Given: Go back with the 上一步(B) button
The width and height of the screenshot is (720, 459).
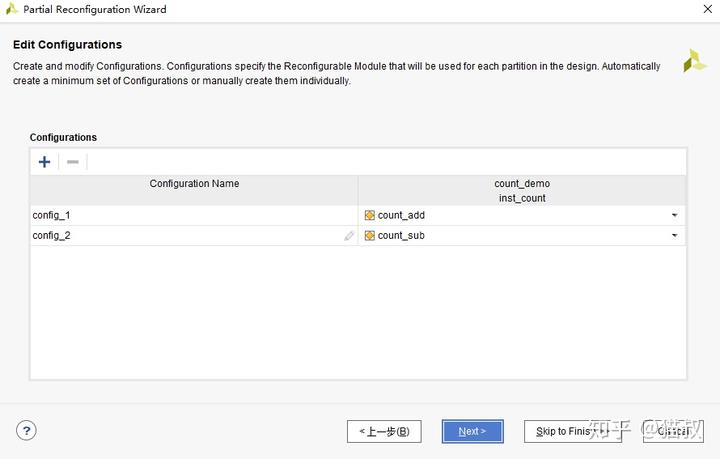Looking at the screenshot, I should 384,431.
